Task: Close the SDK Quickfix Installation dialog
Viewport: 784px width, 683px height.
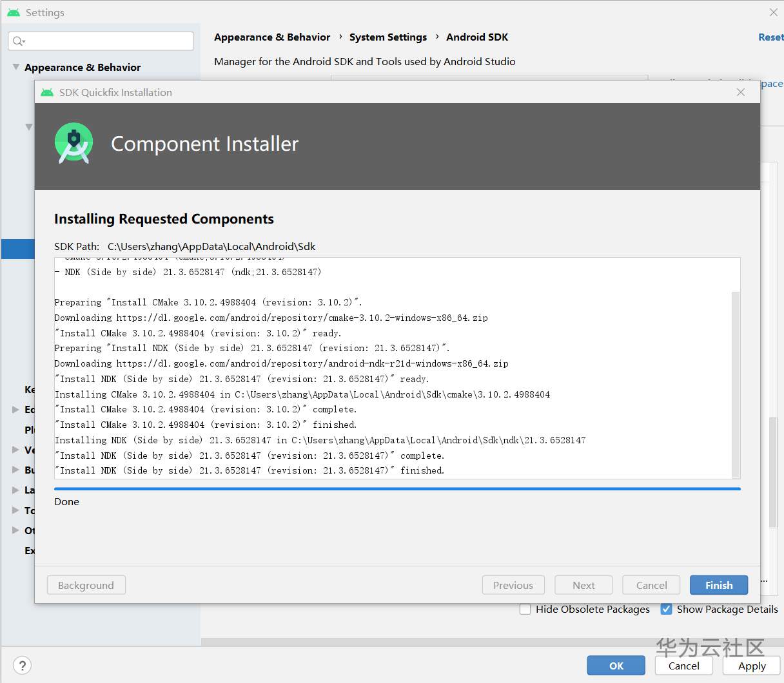Action: pos(741,92)
